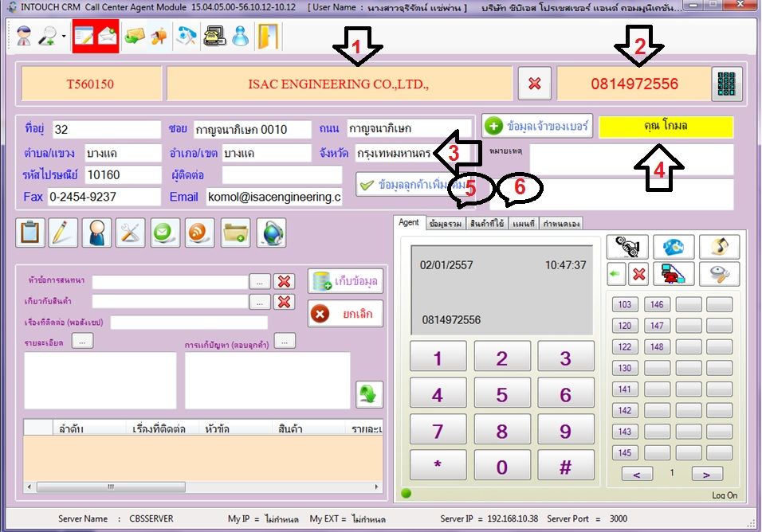Image resolution: width=762 pixels, height=532 pixels.
Task: Open the browse button for หัวข้อการสนทนา
Action: click(260, 281)
